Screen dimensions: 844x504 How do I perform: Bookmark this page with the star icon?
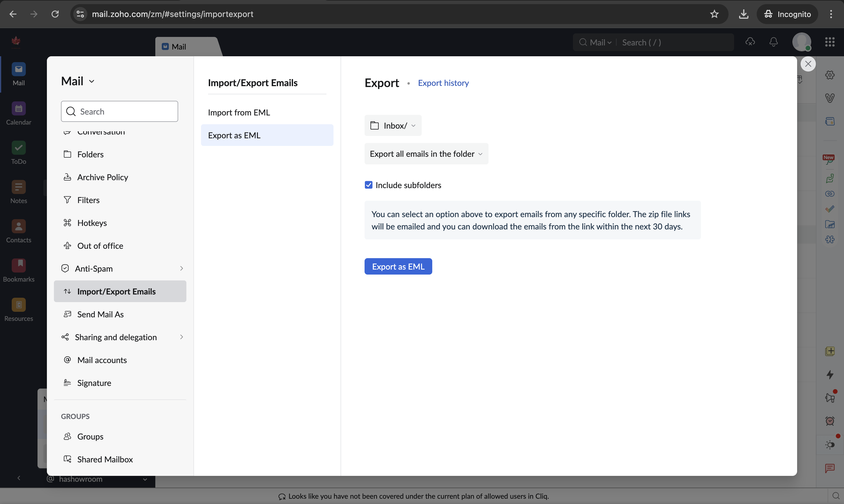(x=714, y=14)
